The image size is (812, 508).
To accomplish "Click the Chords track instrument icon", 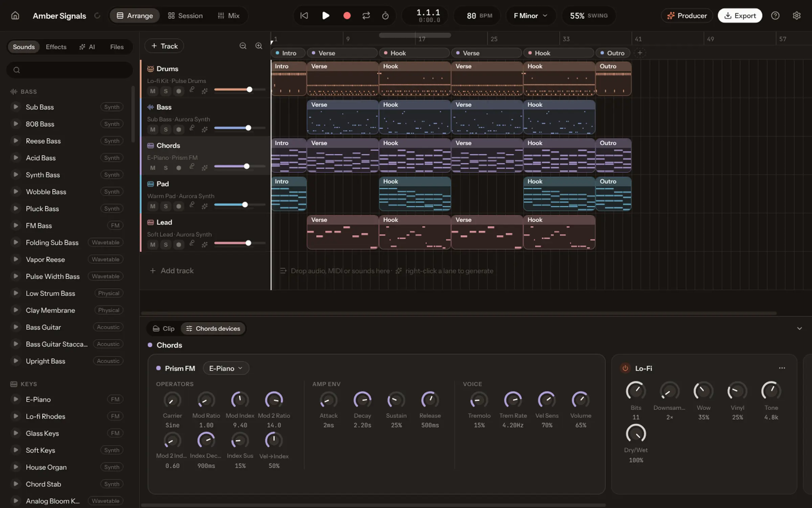I will [x=151, y=145].
